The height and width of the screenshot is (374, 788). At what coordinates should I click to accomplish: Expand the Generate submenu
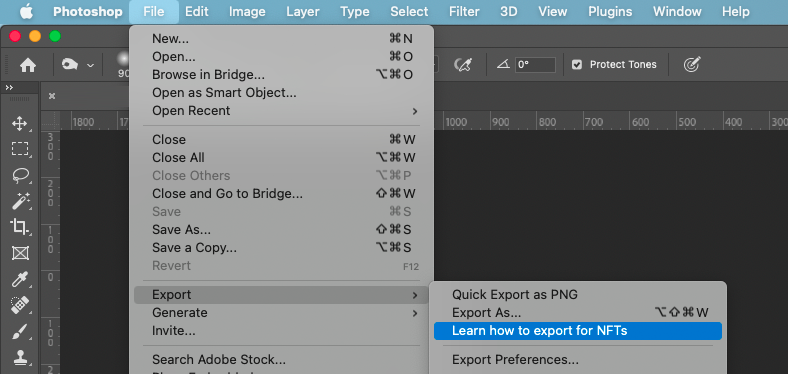(x=281, y=313)
